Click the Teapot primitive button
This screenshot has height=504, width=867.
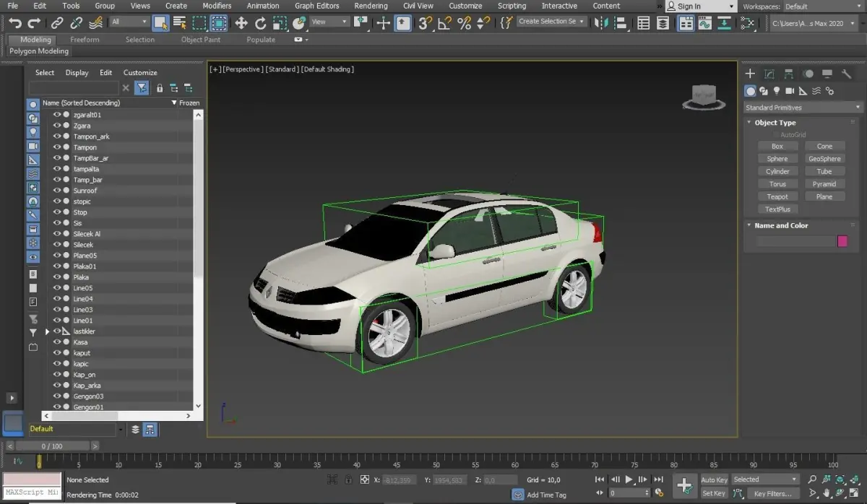(777, 196)
